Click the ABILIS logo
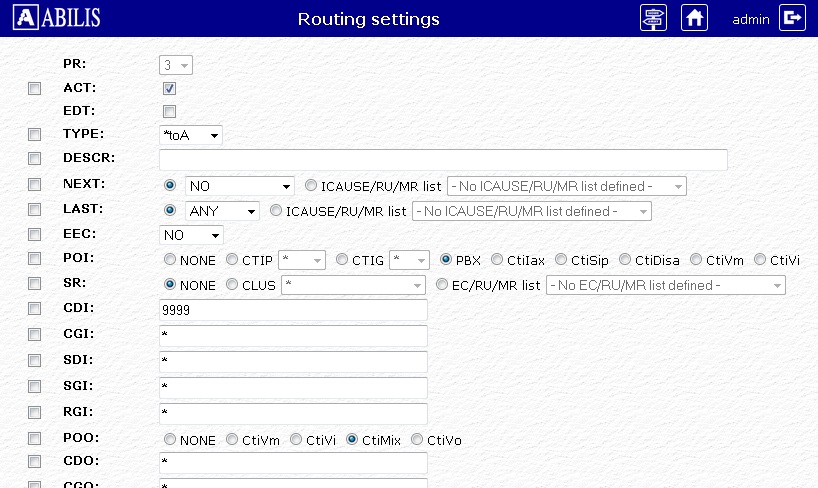This screenshot has height=488, width=818. point(60,18)
